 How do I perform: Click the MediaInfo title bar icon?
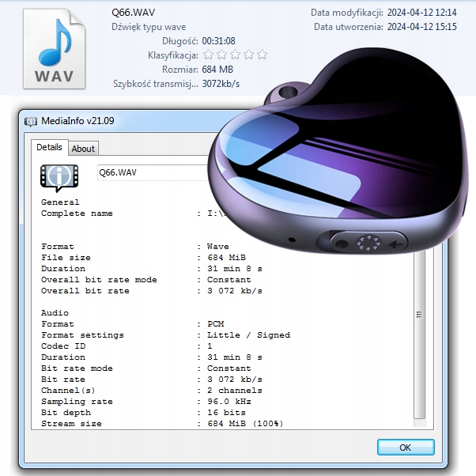(31, 122)
